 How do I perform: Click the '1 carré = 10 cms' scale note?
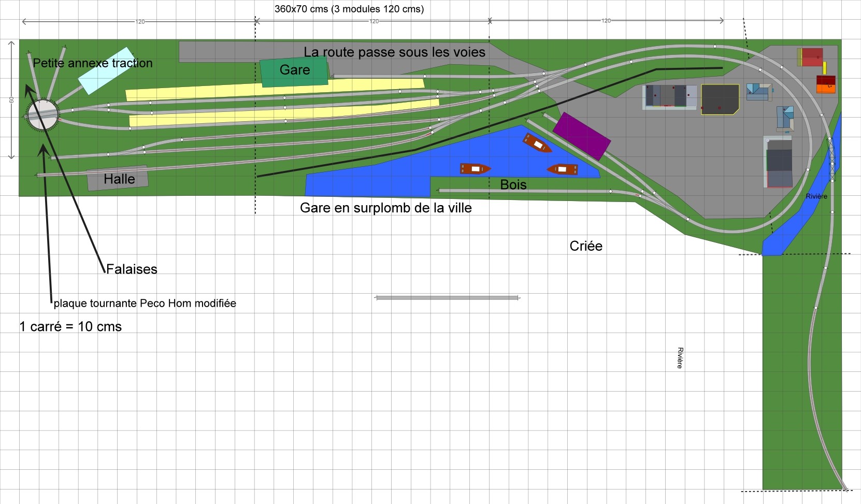click(70, 326)
